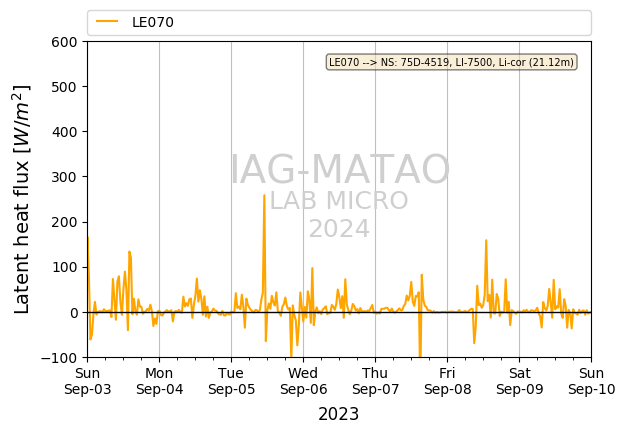Click the y-axis tick label 400
Screen dimensions: 625x434
tap(64, 132)
